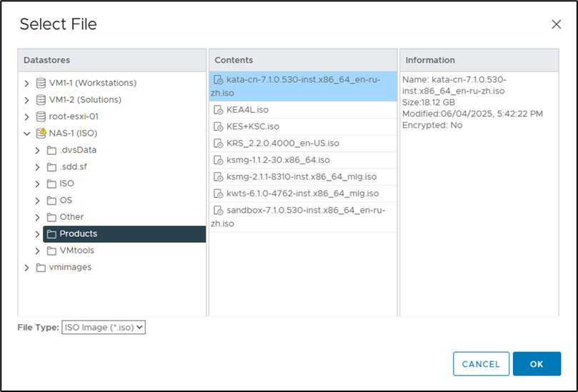Expand the ISO folder chevron
Viewport: 578px width, 392px height.
37,184
